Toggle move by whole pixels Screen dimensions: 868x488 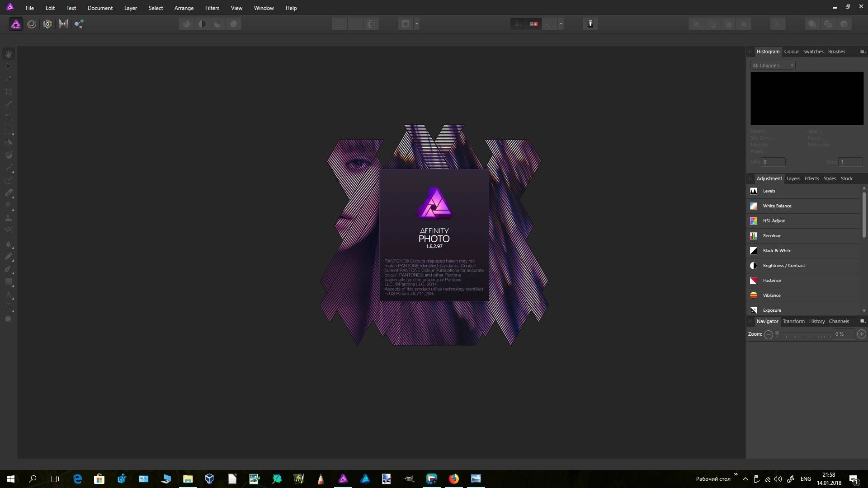[x=534, y=24]
